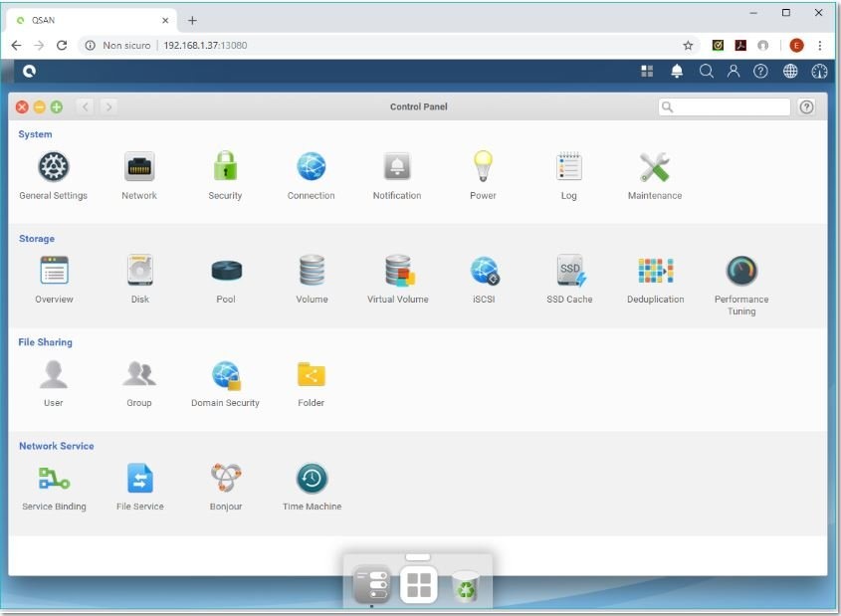
Task: Open the Time Machine service icon
Action: pos(312,479)
